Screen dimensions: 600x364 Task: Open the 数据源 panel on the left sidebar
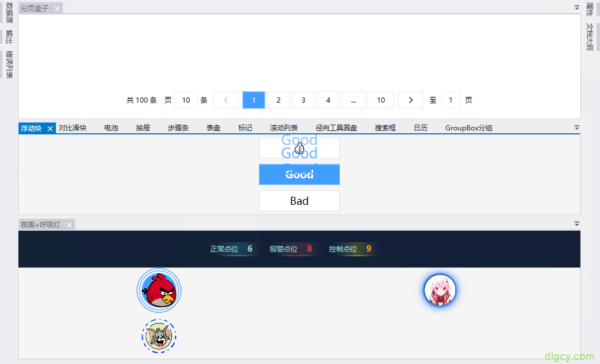[8, 13]
